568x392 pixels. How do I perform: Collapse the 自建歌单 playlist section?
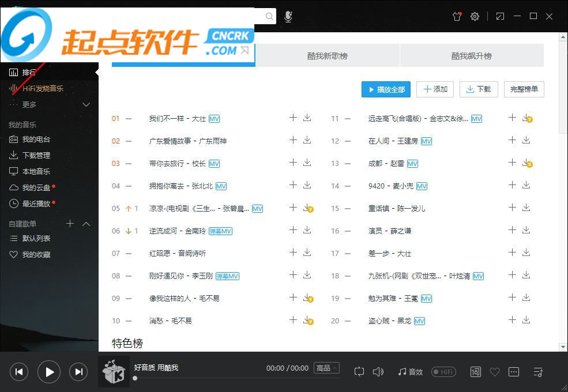(86, 224)
